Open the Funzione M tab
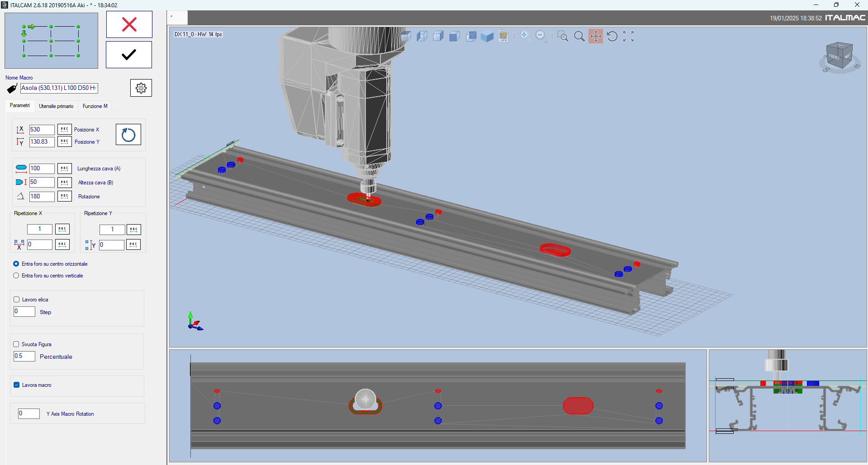868x465 pixels. click(x=95, y=106)
